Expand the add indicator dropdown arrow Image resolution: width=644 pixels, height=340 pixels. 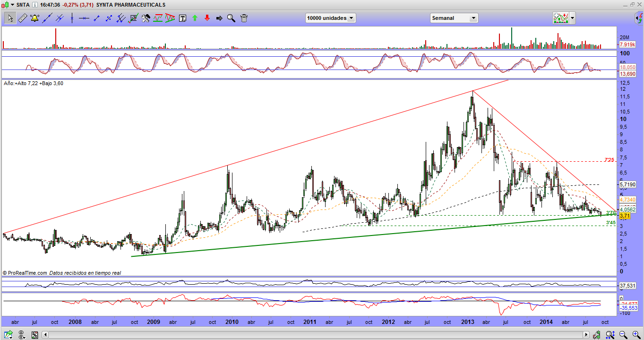(x=572, y=18)
